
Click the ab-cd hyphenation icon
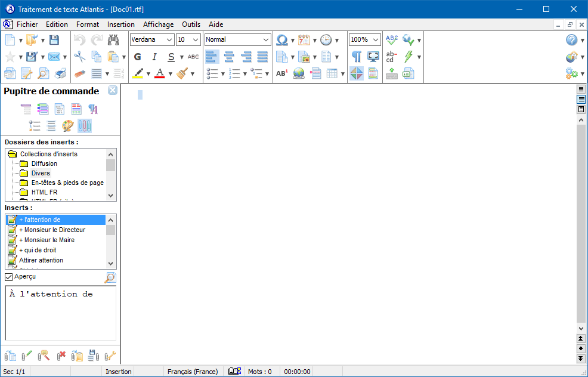click(391, 57)
